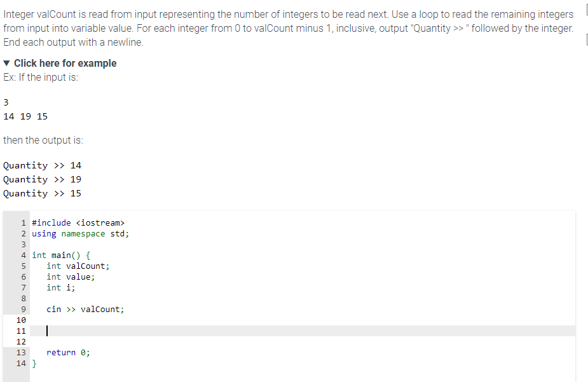
Task: Click the 'int value;' declaration
Action: 71,276
